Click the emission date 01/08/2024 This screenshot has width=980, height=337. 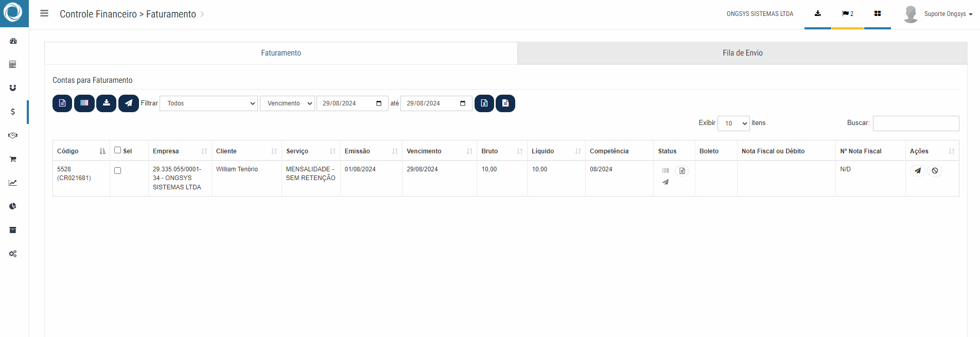[x=360, y=169]
